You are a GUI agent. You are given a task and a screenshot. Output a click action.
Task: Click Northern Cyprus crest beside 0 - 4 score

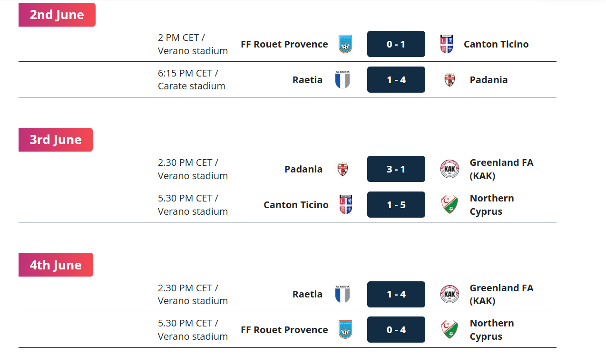pyautogui.click(x=450, y=329)
